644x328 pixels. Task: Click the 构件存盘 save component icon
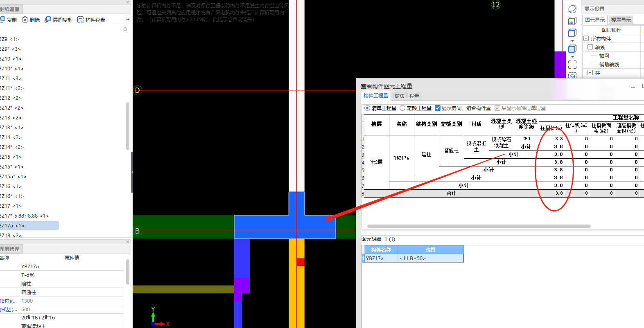(80, 20)
